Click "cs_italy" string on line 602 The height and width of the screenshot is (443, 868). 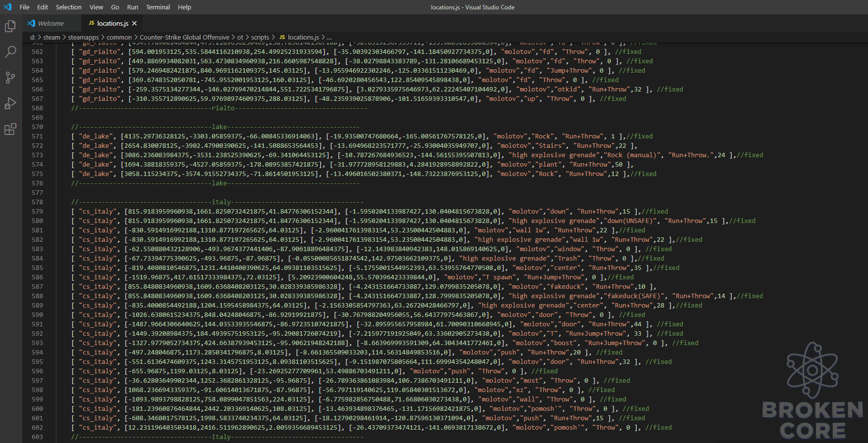pos(98,428)
